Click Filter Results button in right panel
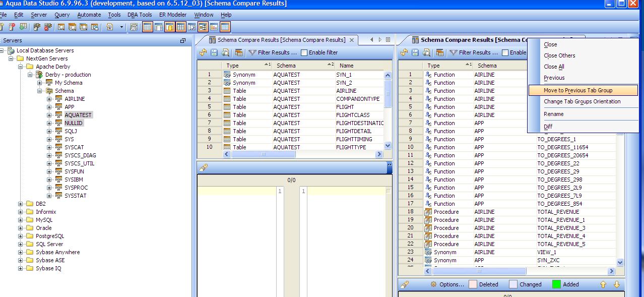Screen dimensions: 644x297 point(474,52)
